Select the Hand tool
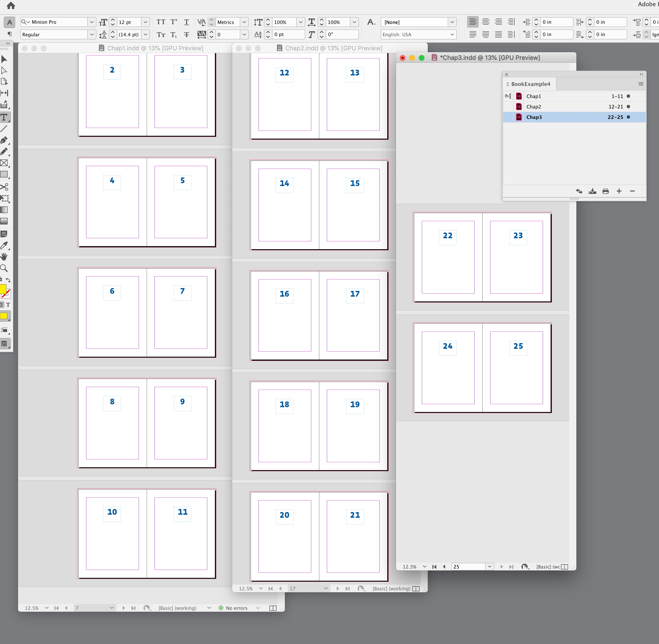659x644 pixels. tap(4, 257)
